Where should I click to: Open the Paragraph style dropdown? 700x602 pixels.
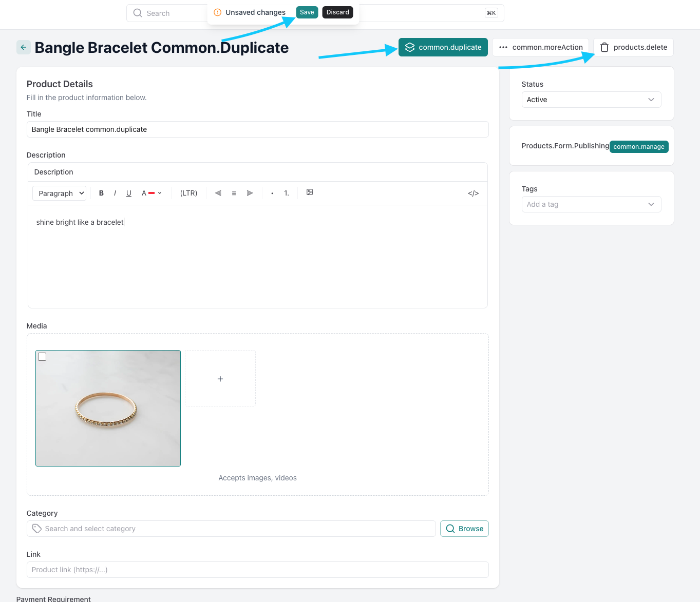60,193
